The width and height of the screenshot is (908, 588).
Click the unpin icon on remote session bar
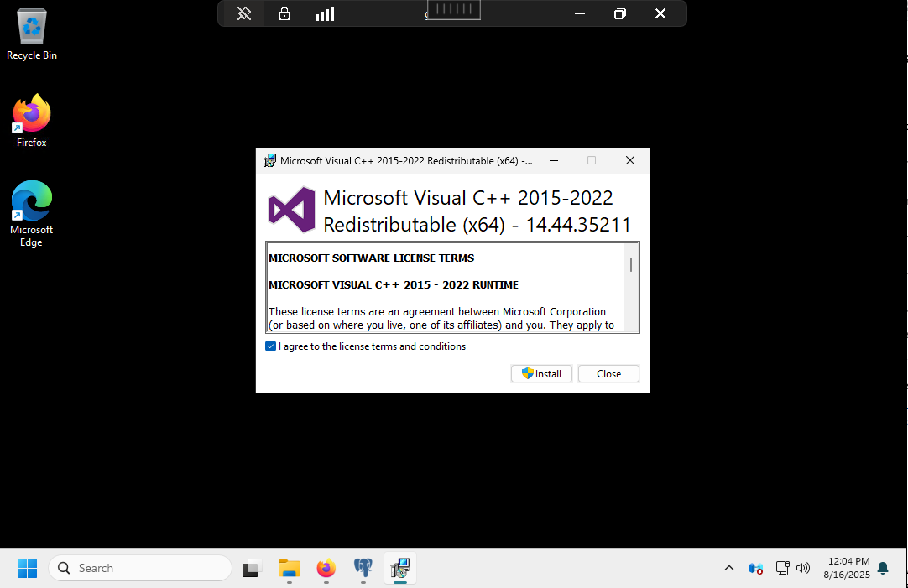(244, 13)
